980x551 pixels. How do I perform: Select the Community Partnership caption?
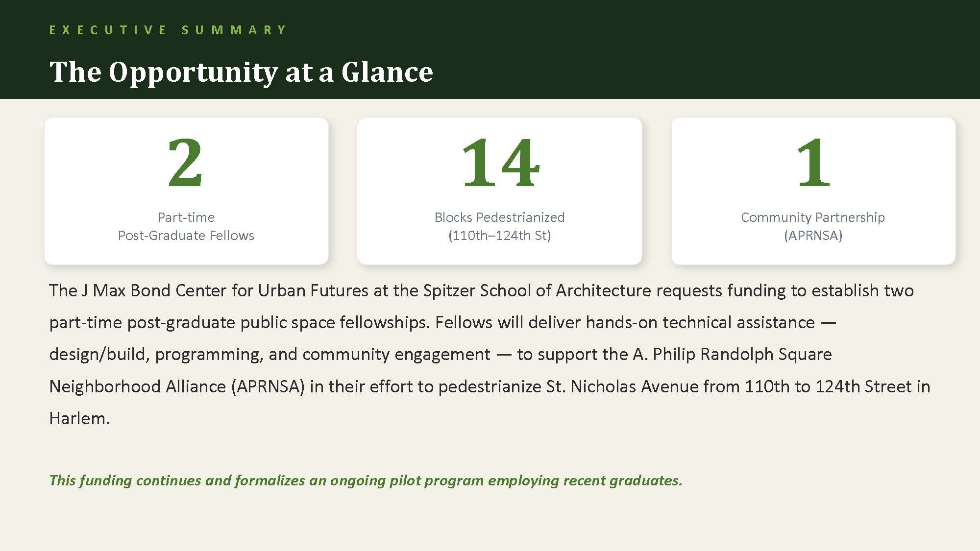click(813, 217)
